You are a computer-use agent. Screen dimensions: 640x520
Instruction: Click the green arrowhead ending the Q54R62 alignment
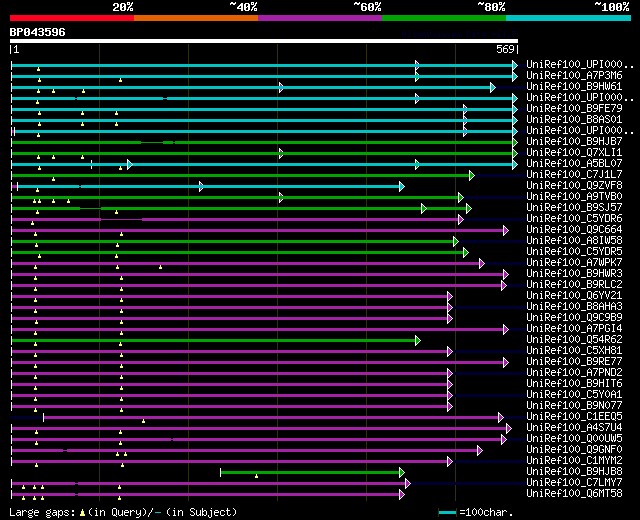(418, 340)
